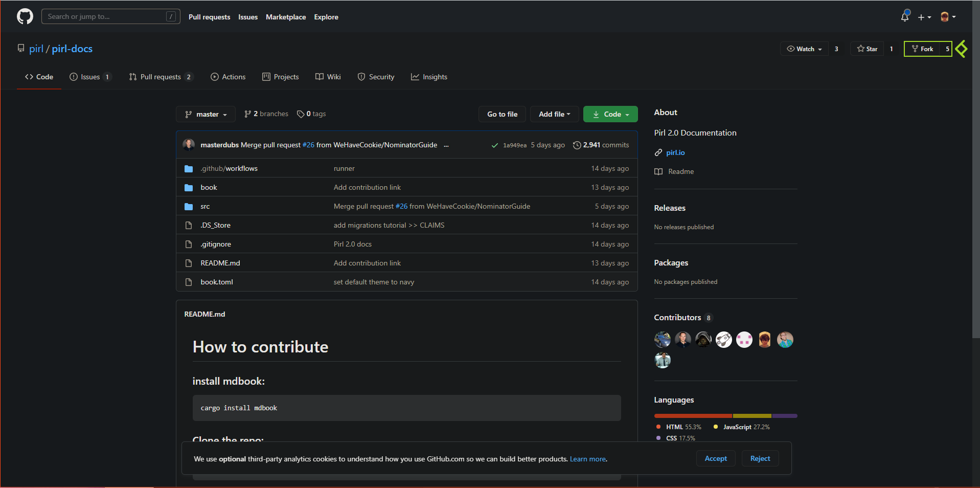Click the page vertical scrollbar

coord(976,169)
